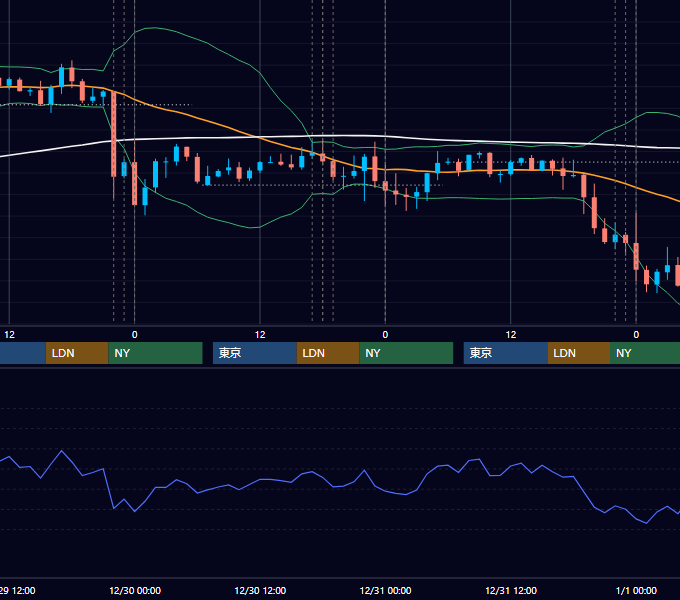The image size is (680, 600).
Task: Select the LDN session bar after 12/30 12:00
Action: 328,353
